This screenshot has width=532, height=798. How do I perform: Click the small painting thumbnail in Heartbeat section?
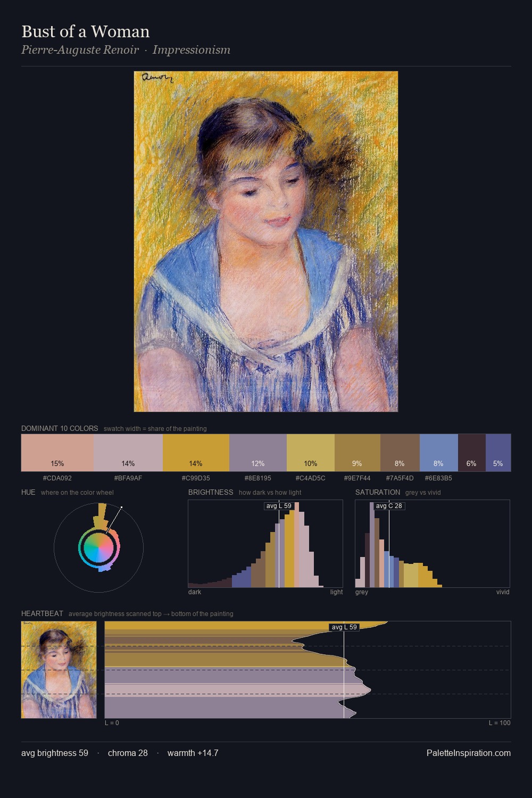click(59, 670)
